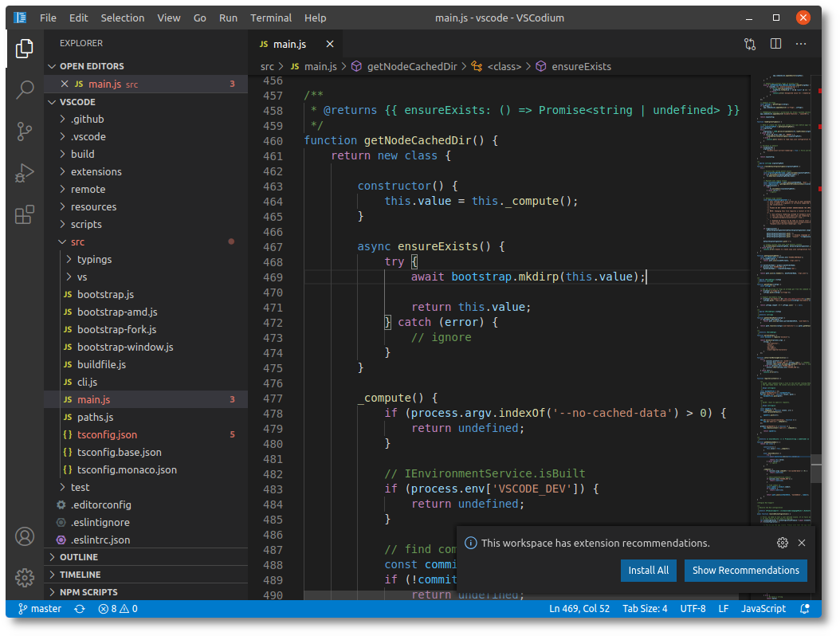
Task: Click the .editorconfig gear file icon
Action: tap(61, 504)
